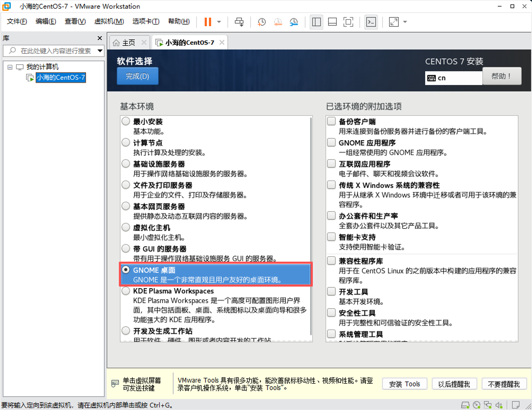Click the CD/DVD status bar icon
This screenshot has width=532, height=410.
476,405
